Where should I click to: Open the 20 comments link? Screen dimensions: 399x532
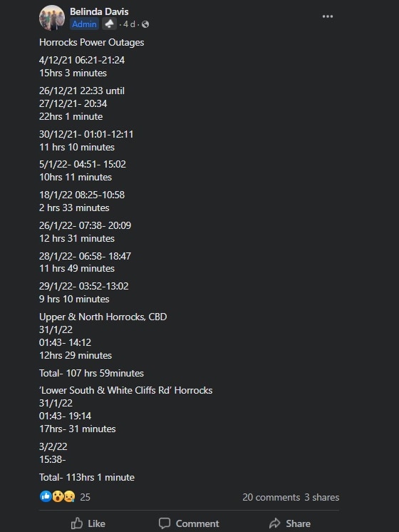pos(271,497)
